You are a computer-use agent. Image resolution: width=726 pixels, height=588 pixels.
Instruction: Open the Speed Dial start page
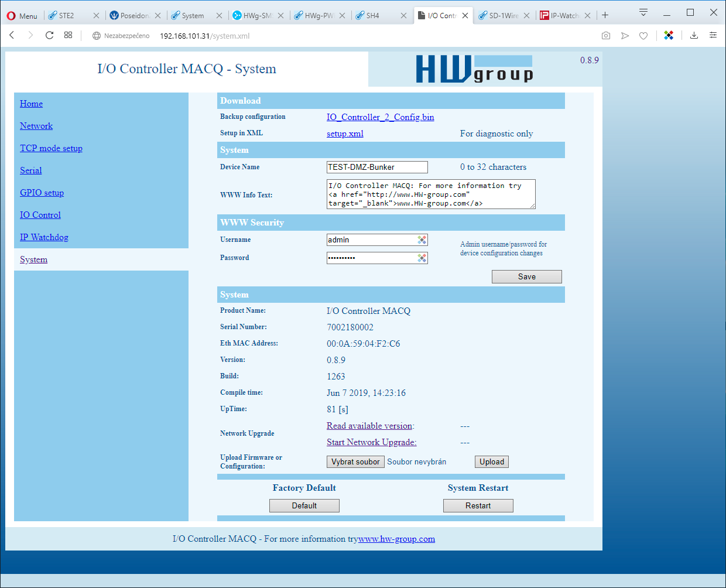(69, 36)
